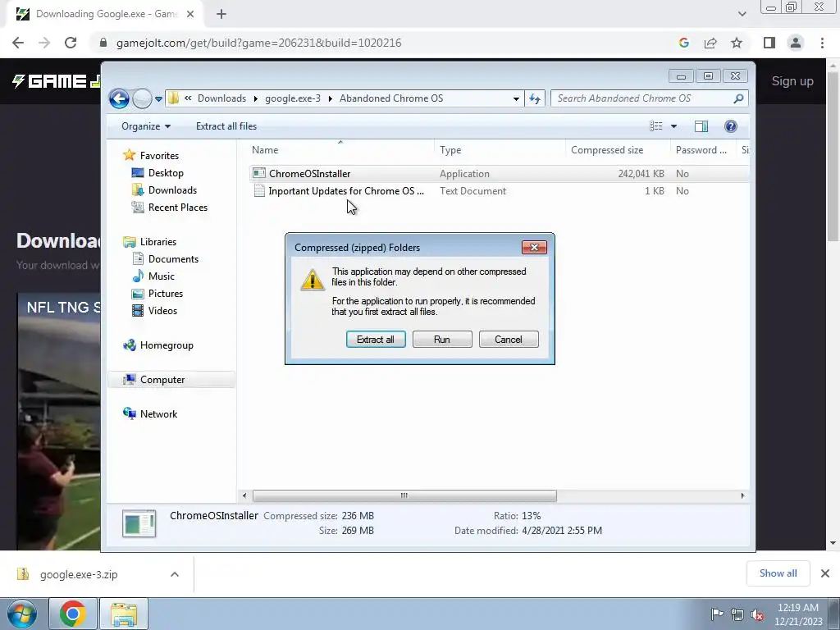Image resolution: width=840 pixels, height=630 pixels.
Task: Open Pictures library
Action: pos(166,293)
